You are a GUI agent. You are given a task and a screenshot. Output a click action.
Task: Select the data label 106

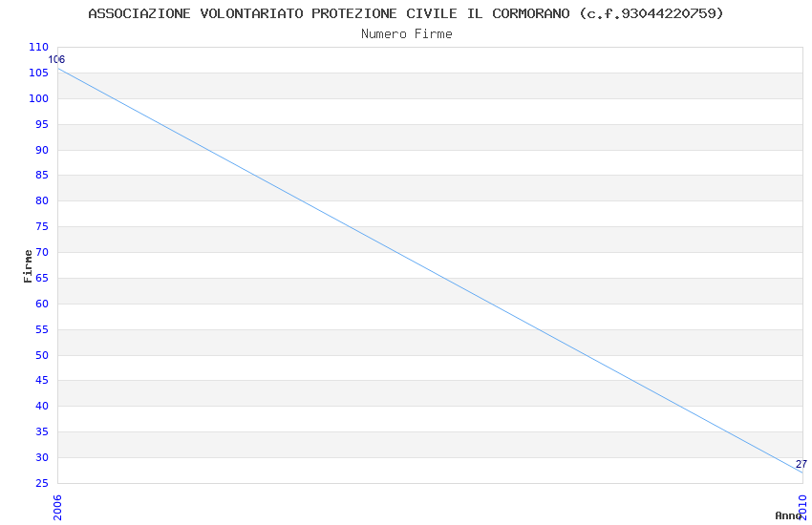pos(56,59)
